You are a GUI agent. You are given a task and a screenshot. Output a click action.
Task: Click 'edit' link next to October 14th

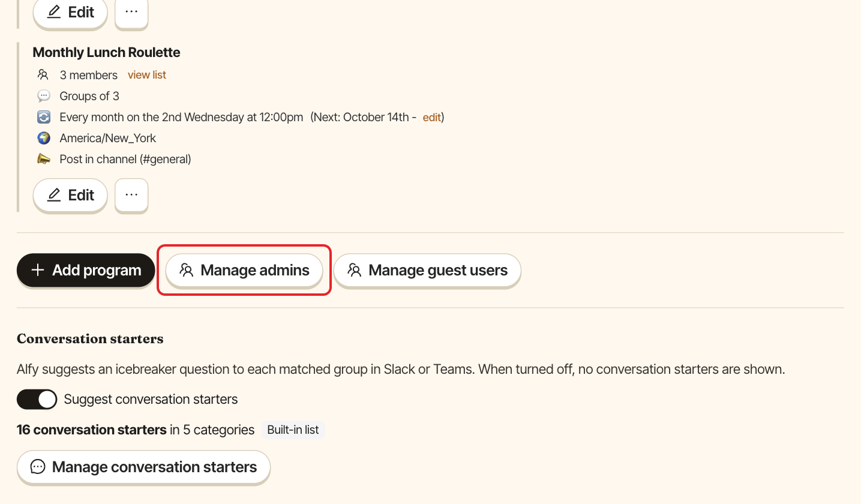(432, 117)
